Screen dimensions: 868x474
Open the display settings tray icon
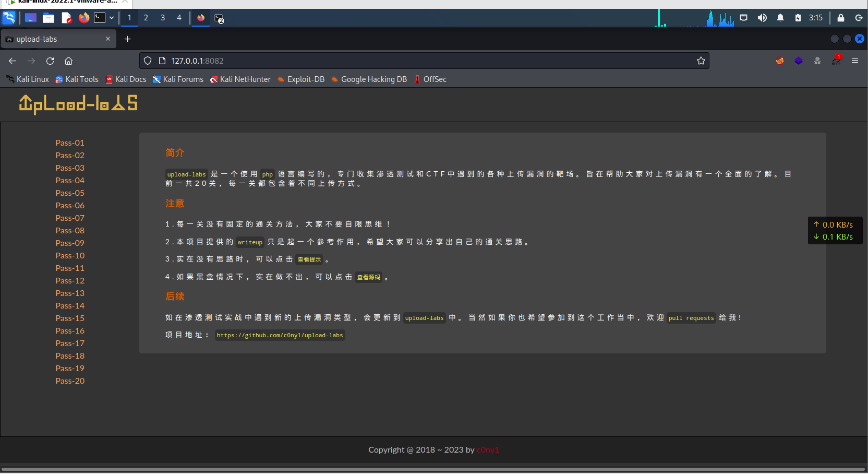point(744,18)
